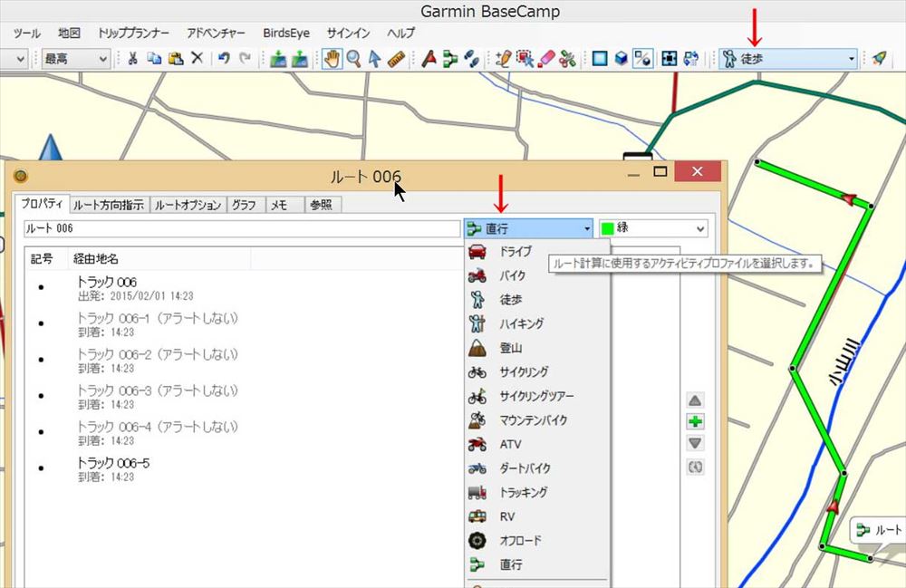Open the 直行 activity dropdown in route dialog
This screenshot has height=588, width=906.
coord(529,228)
